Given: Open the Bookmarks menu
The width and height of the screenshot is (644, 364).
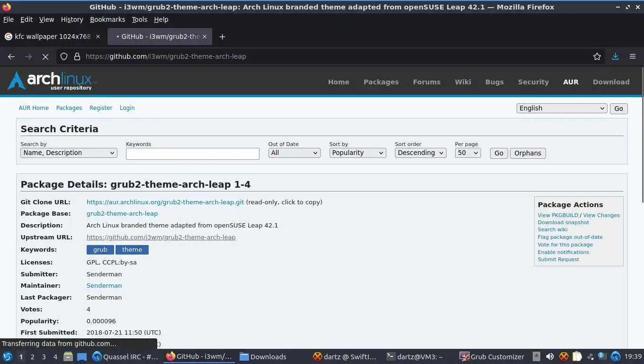Looking at the screenshot, I should (107, 19).
